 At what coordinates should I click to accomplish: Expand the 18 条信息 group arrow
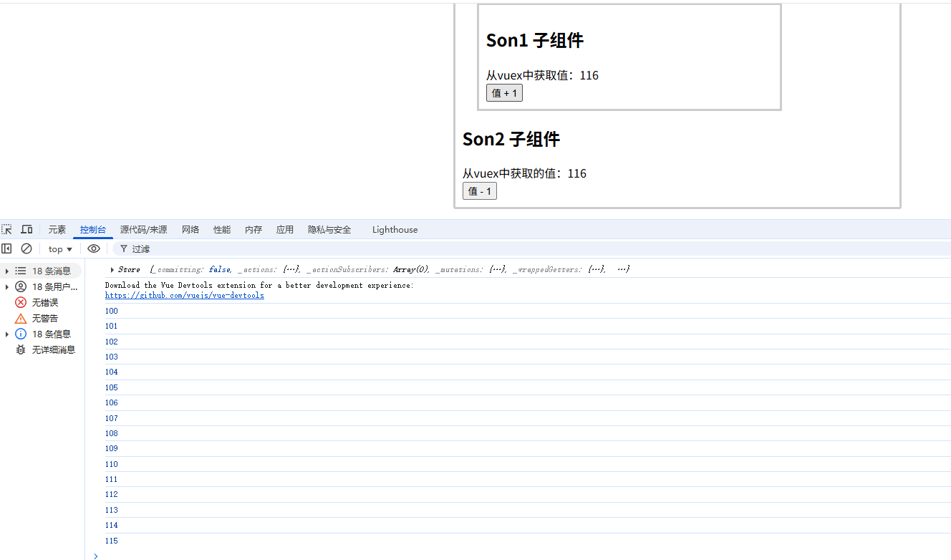(7, 334)
